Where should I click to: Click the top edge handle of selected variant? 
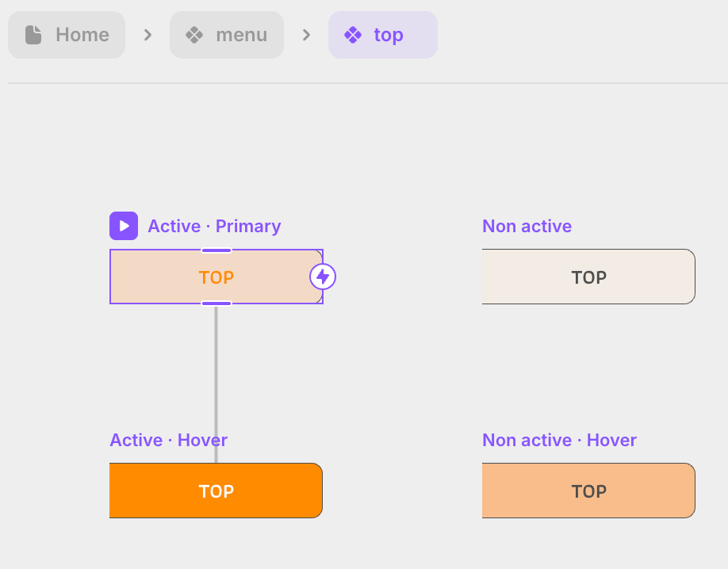coord(216,250)
